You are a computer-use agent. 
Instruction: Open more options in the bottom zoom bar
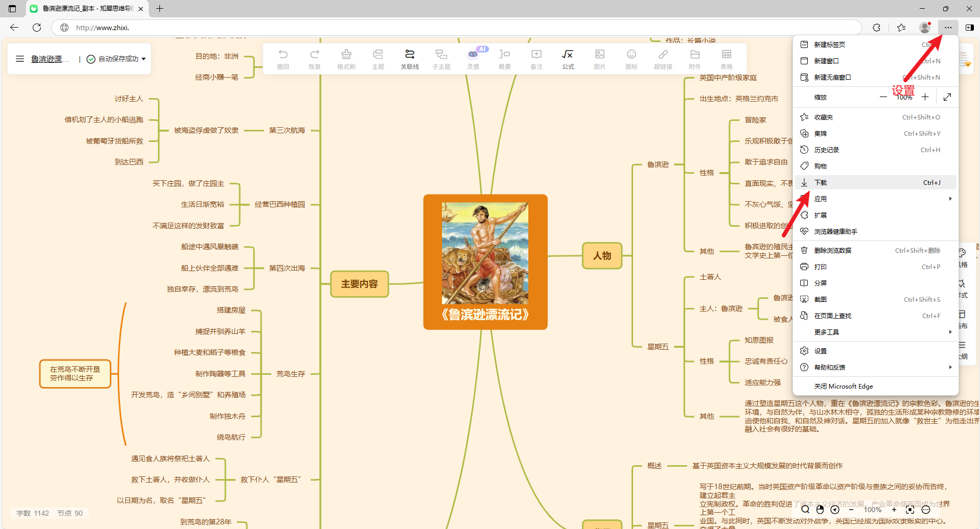[926, 510]
